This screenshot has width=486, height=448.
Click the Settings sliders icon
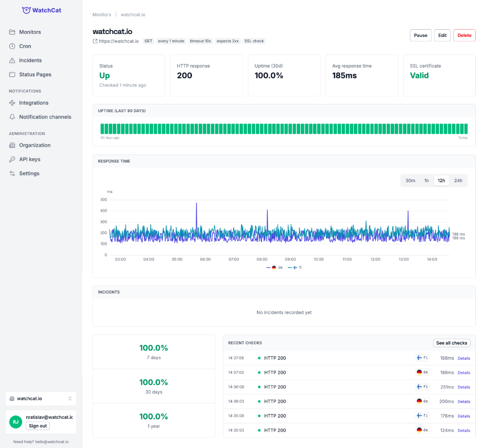tap(12, 173)
